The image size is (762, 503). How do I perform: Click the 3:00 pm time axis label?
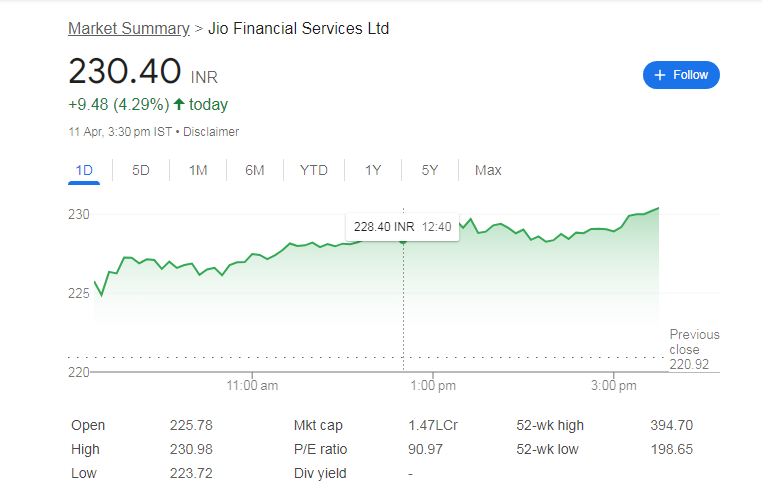click(614, 385)
